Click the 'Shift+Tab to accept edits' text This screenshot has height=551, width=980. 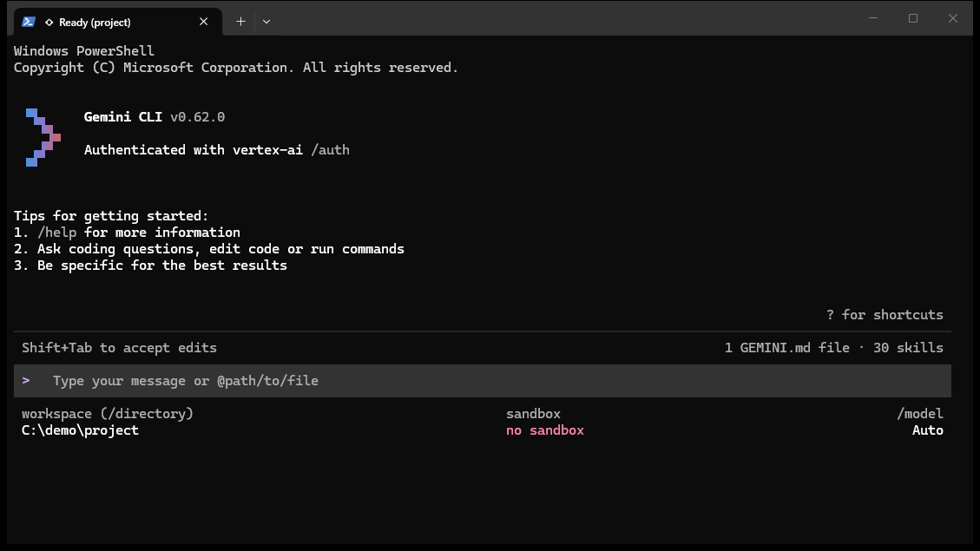pyautogui.click(x=120, y=348)
